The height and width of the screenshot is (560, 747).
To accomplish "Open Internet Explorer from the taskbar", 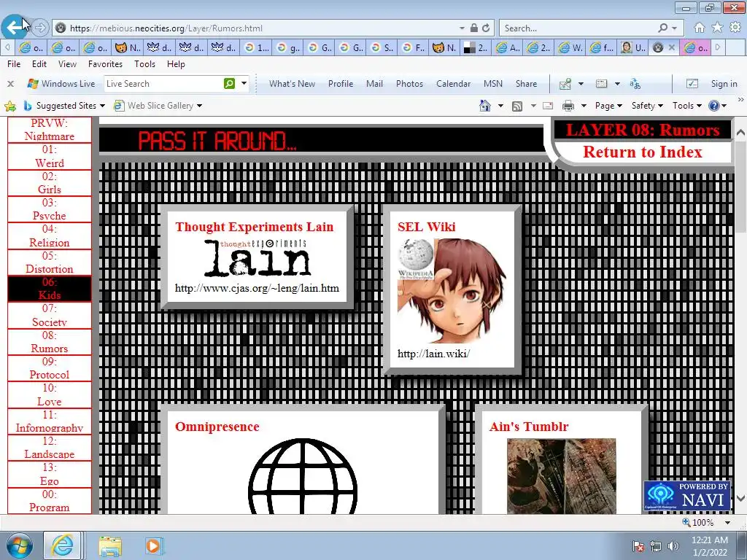I will pos(63,545).
